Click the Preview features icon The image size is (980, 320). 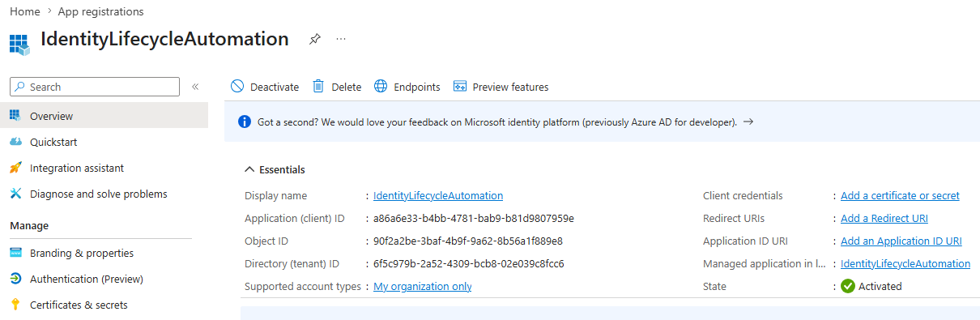coord(460,87)
